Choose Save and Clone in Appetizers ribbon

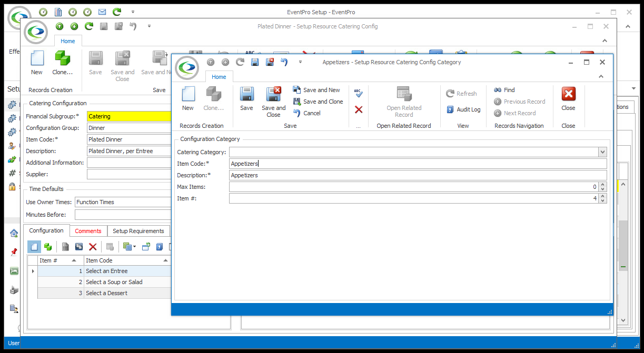318,102
